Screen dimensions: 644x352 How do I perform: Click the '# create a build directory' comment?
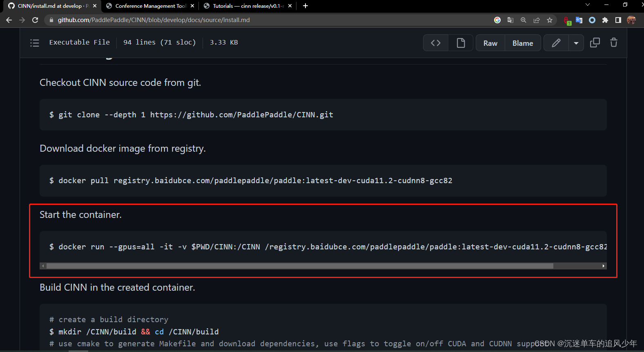(x=109, y=320)
